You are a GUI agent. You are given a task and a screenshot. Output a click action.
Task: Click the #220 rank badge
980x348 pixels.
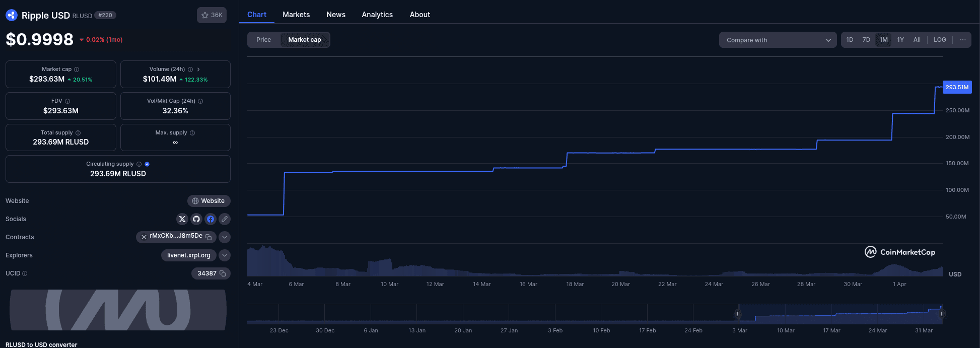click(105, 15)
